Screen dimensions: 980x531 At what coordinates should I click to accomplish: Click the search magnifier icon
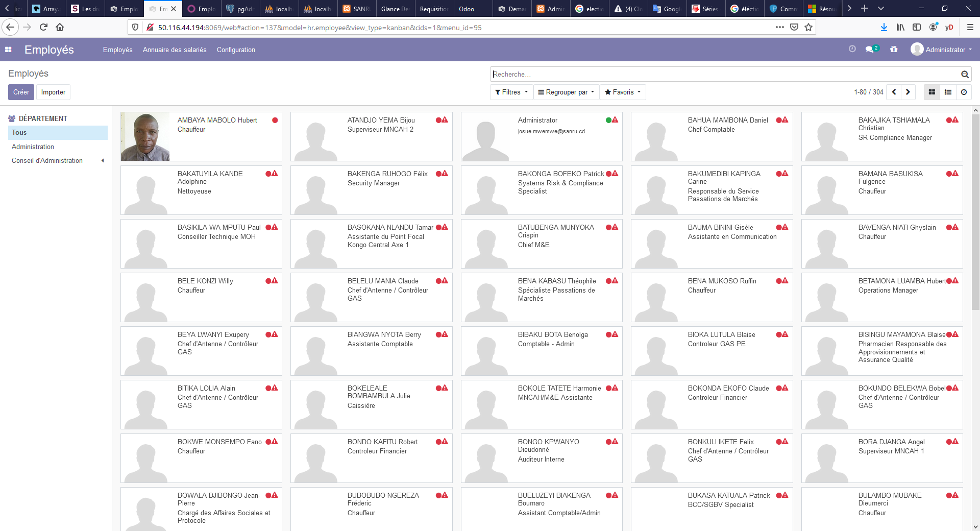[965, 75]
